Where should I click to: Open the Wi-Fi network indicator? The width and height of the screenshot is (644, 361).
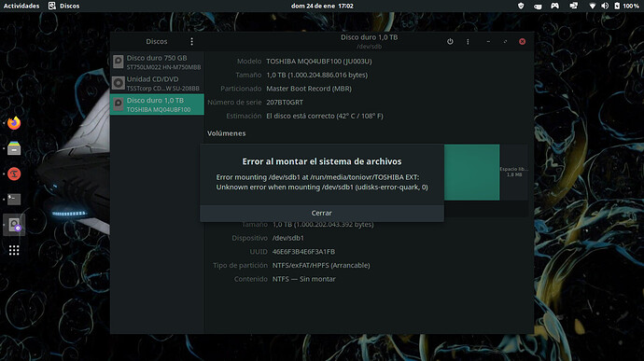click(x=593, y=6)
